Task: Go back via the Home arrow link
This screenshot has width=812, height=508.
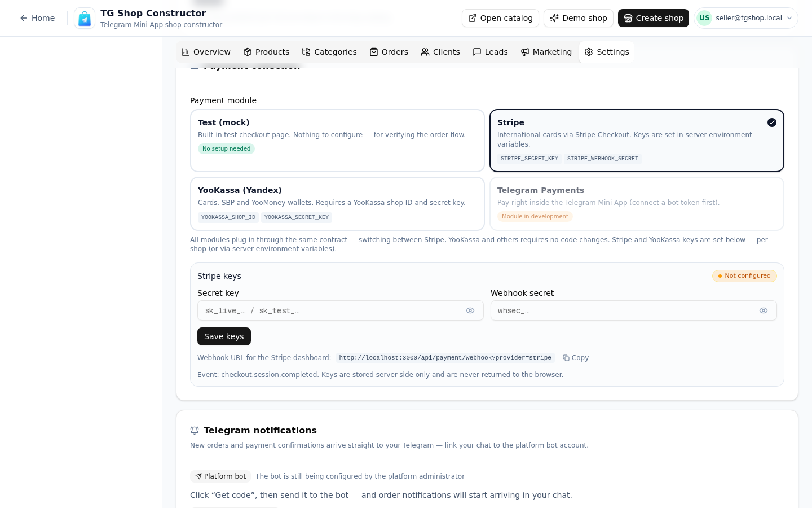Action: (37, 18)
